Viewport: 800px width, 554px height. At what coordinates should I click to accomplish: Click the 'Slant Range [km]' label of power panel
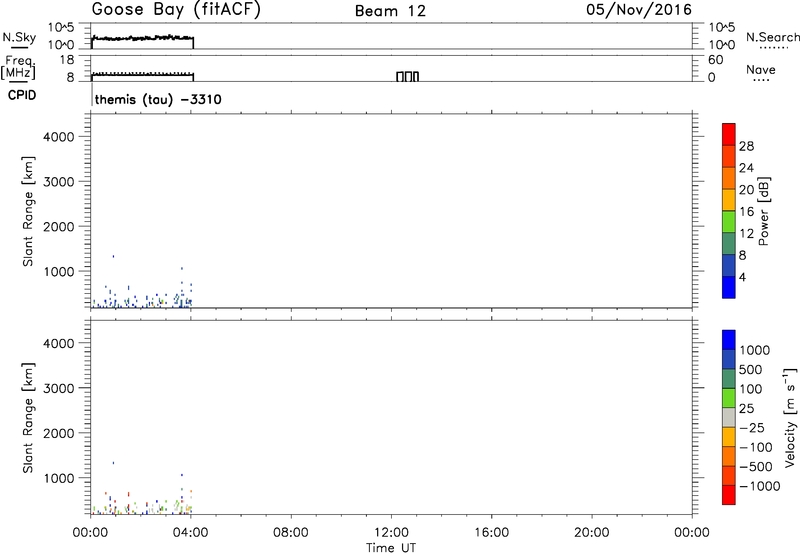[28, 211]
